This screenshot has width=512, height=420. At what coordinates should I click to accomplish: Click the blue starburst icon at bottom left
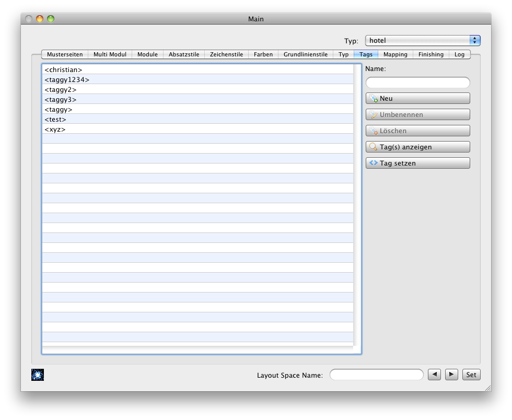pyautogui.click(x=38, y=375)
